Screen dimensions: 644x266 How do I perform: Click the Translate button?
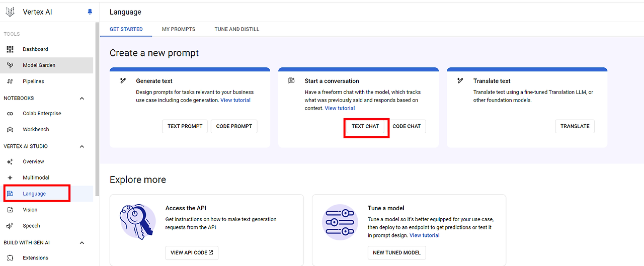click(x=575, y=126)
